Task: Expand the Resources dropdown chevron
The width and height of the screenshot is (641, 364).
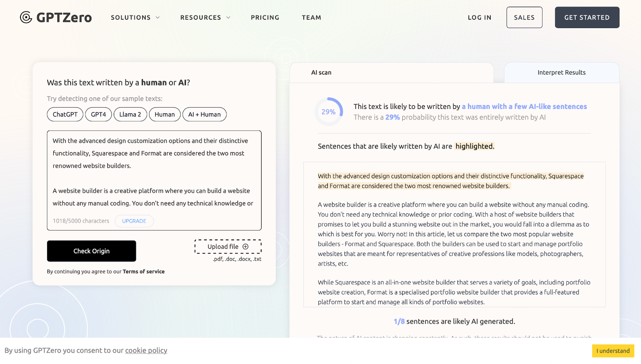Action: pyautogui.click(x=228, y=18)
